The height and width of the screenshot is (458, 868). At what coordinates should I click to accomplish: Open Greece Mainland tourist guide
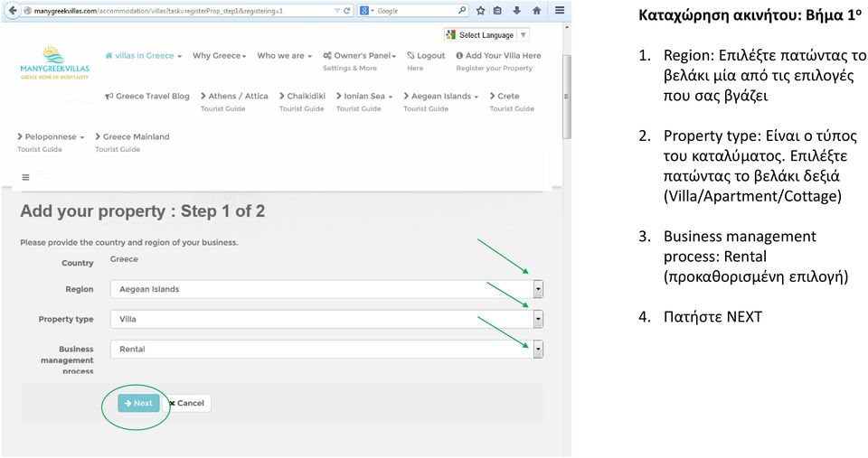[x=132, y=136]
